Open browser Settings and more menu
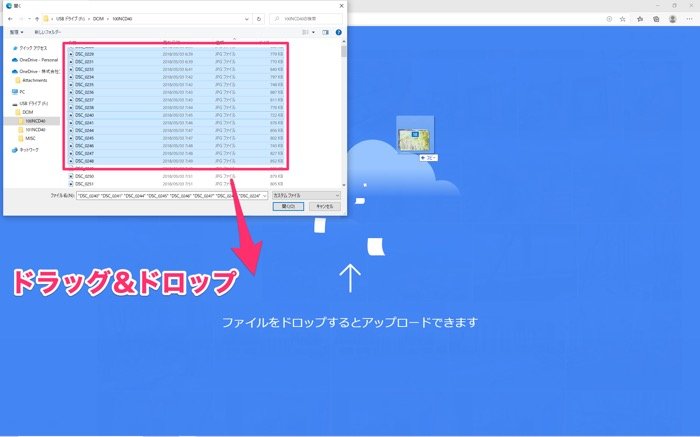Image resolution: width=700 pixels, height=437 pixels. tap(689, 19)
